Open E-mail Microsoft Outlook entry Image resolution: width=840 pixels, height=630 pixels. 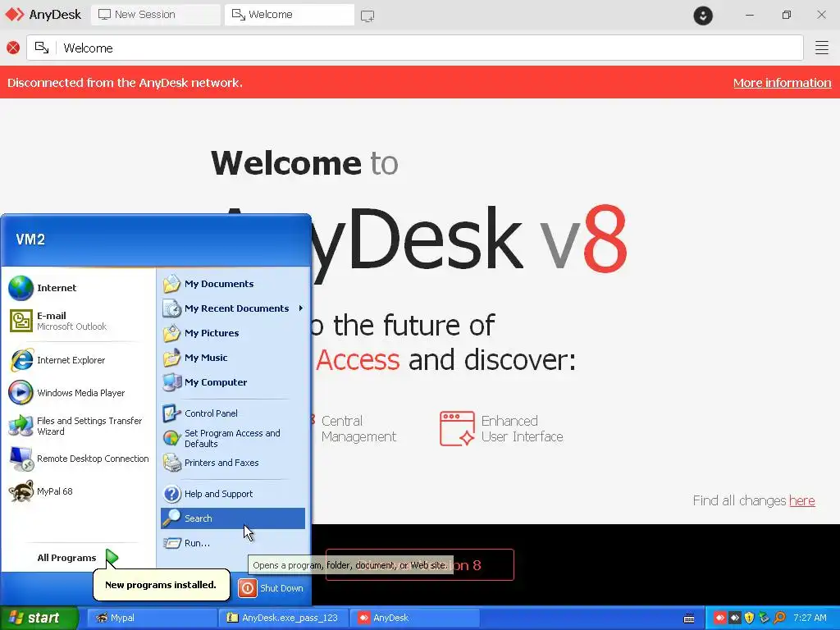[x=79, y=321]
